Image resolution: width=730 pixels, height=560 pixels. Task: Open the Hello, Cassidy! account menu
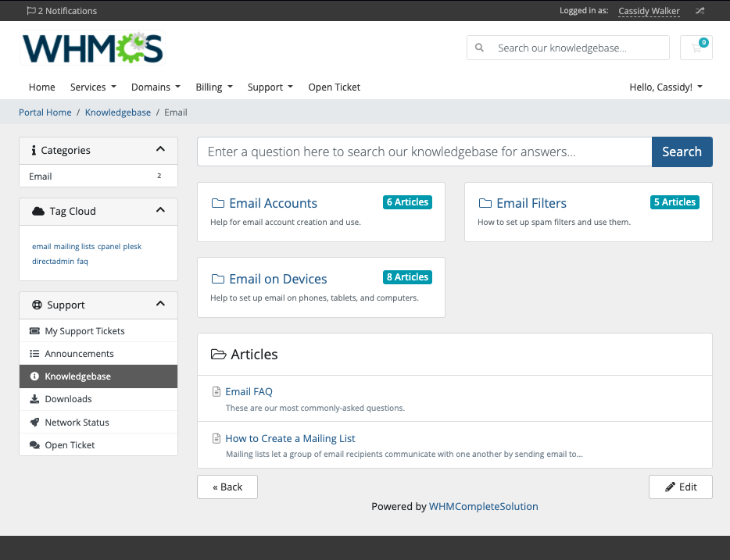(666, 87)
